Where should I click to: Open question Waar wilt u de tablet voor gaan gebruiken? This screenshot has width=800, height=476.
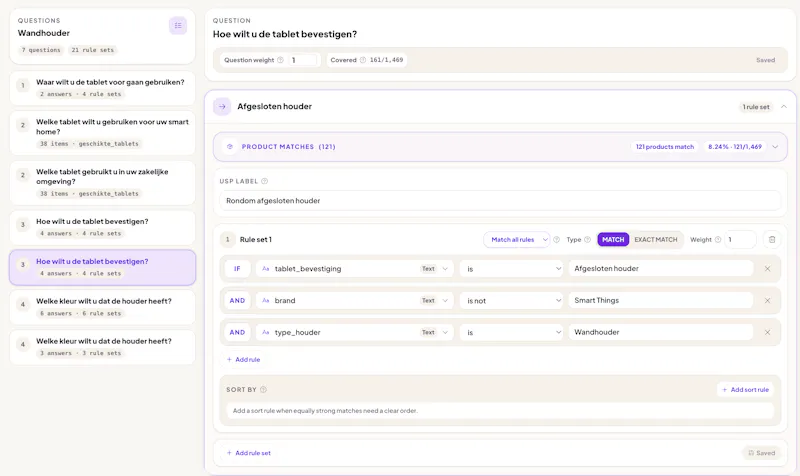[103, 88]
